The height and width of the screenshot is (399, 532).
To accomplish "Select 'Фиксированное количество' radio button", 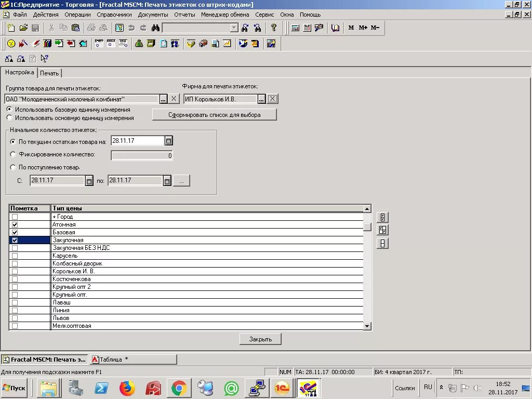I will pyautogui.click(x=13, y=154).
